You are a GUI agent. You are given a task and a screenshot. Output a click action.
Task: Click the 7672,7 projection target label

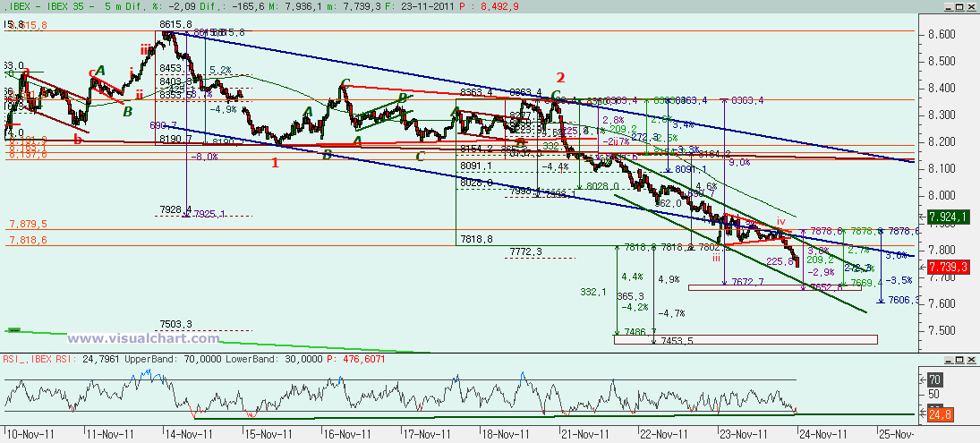pyautogui.click(x=747, y=283)
